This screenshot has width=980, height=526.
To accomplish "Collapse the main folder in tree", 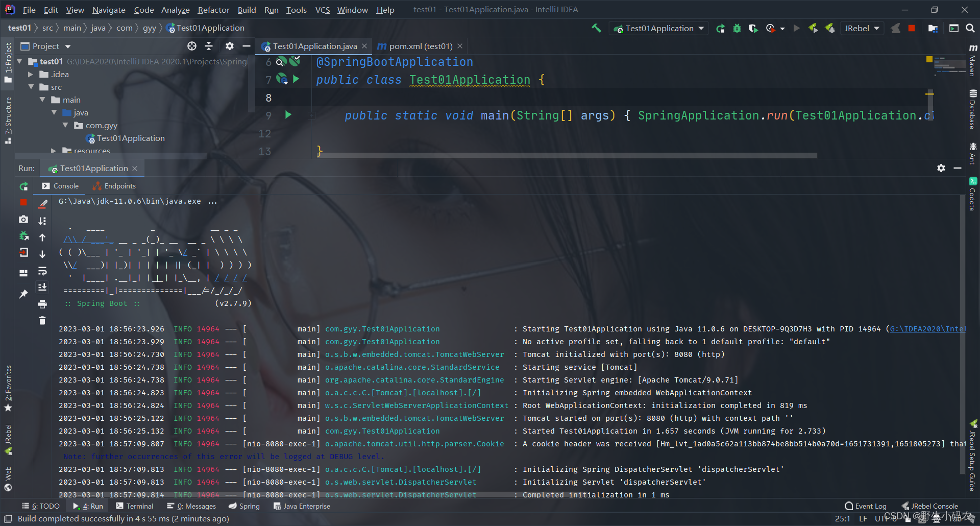I will coord(42,100).
